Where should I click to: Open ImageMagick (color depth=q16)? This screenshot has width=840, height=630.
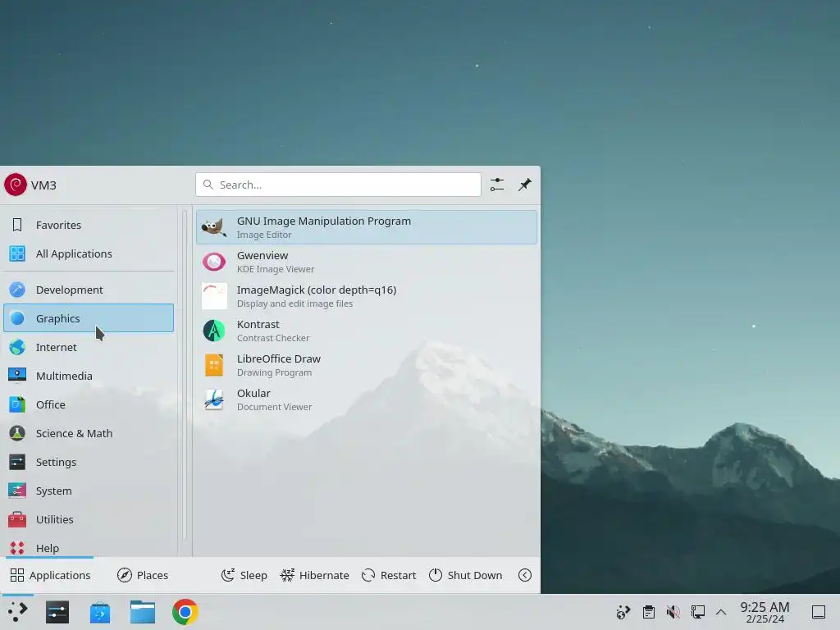[367, 296]
